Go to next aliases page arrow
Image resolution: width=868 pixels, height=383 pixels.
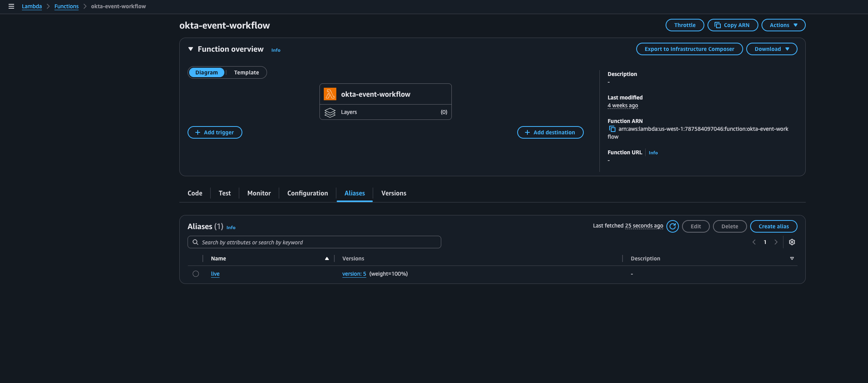(x=776, y=242)
